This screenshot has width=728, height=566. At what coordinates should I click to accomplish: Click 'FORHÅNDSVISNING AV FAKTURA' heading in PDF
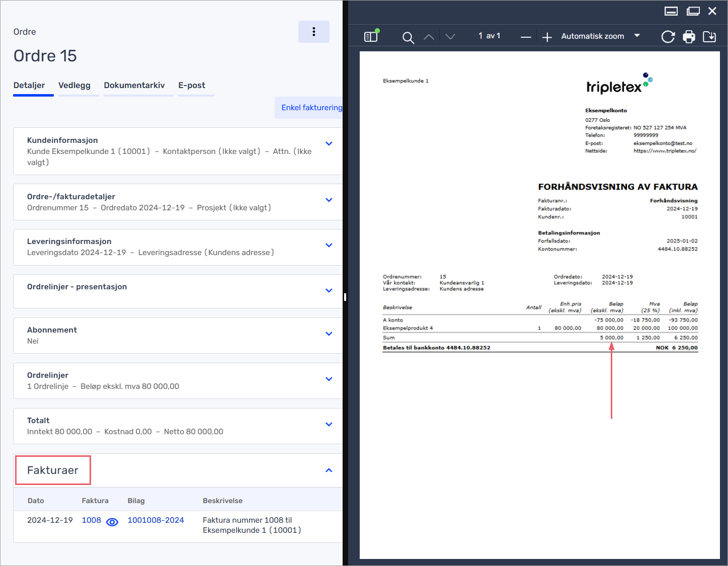[618, 187]
